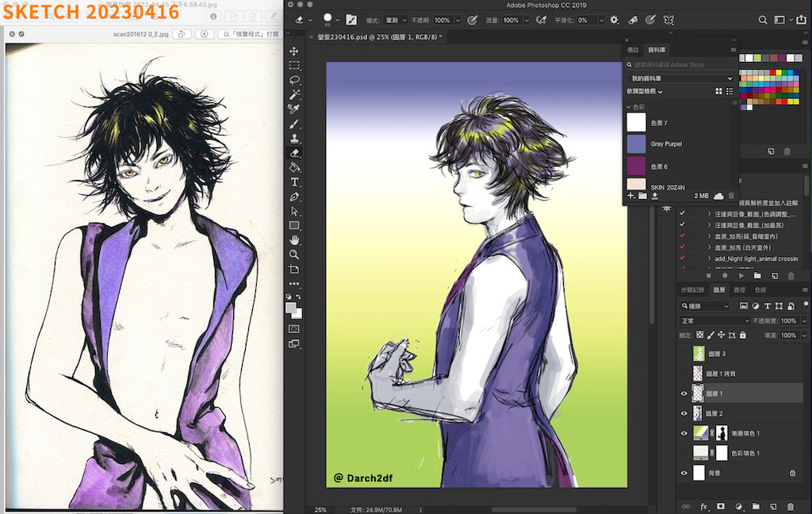
Task: Open 我的資料庫 library dropdown
Action: [680, 79]
